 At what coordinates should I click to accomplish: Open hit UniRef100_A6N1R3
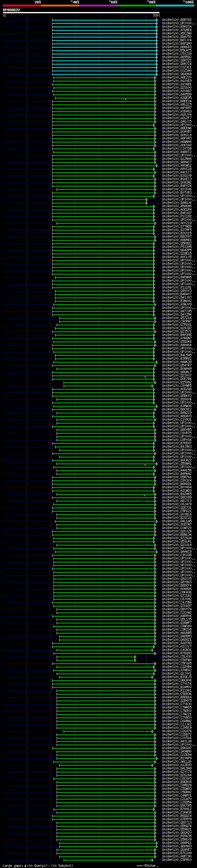click(176, 47)
